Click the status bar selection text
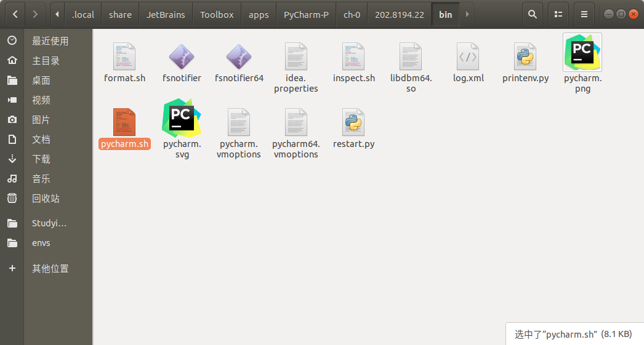The height and width of the screenshot is (345, 644). click(573, 335)
